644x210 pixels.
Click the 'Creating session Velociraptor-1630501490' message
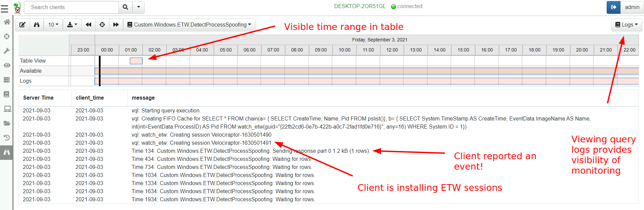201,135
